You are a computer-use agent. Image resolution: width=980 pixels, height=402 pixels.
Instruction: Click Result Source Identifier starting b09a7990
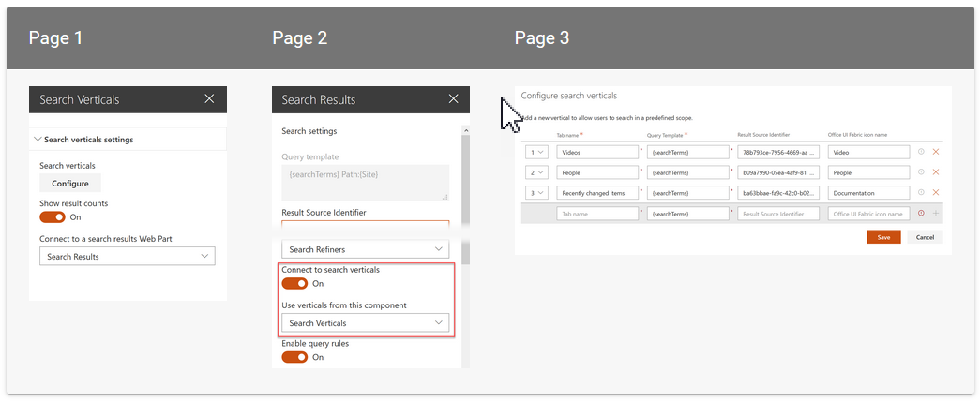(x=778, y=172)
